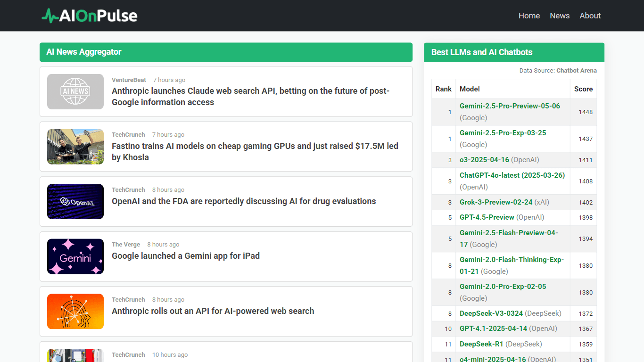Click the Rank column header
The image size is (644, 362).
(444, 89)
